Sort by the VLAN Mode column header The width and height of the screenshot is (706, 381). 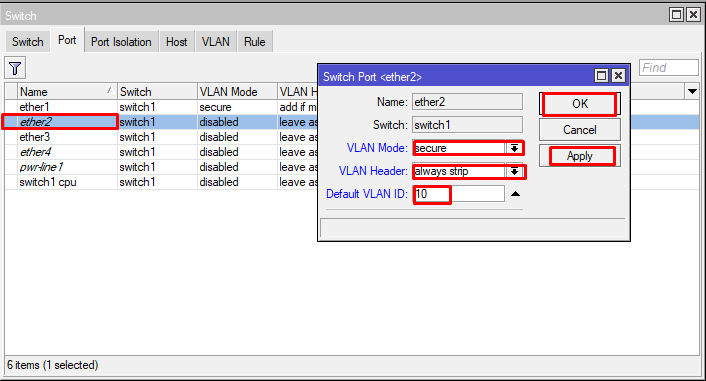[x=237, y=91]
